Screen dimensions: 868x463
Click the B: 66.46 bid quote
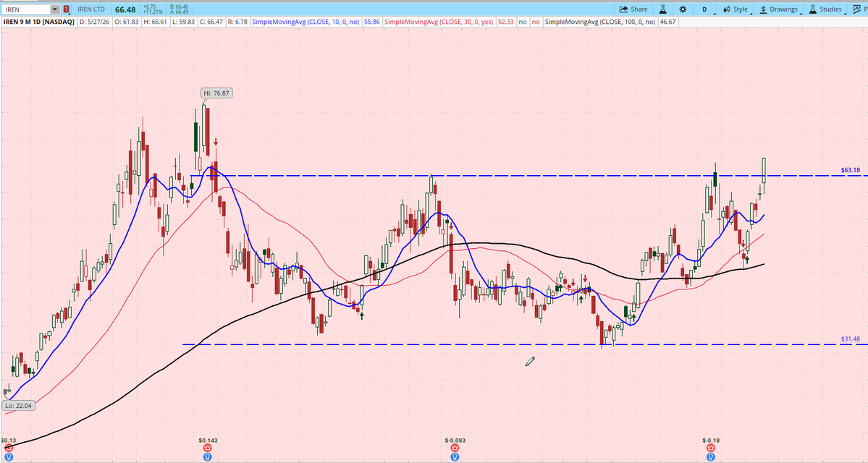[x=180, y=7]
